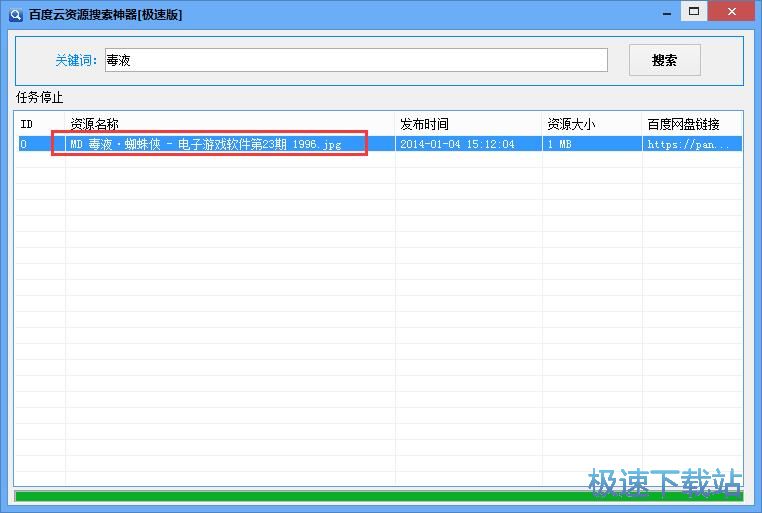Sort by 资源名称 column header
The width and height of the screenshot is (762, 513).
[230, 124]
